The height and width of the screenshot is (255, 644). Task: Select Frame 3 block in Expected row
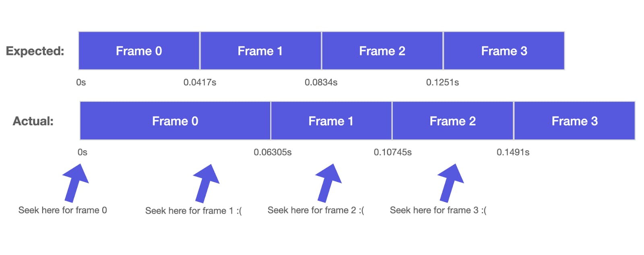tap(504, 51)
